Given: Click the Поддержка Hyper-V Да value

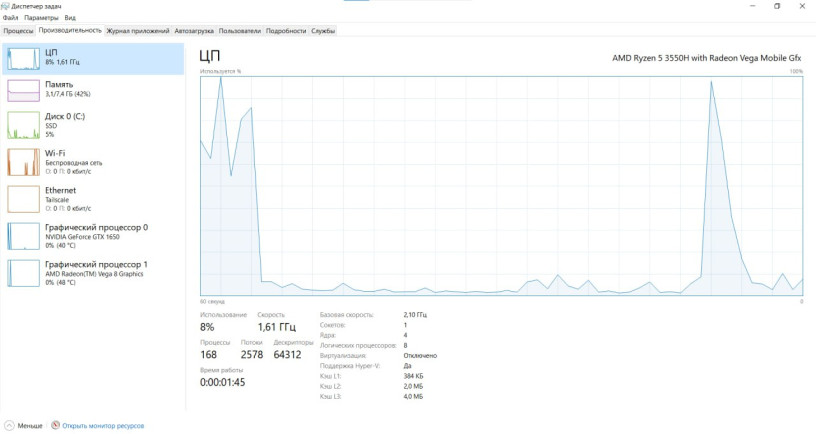Looking at the screenshot, I should click(x=407, y=366).
